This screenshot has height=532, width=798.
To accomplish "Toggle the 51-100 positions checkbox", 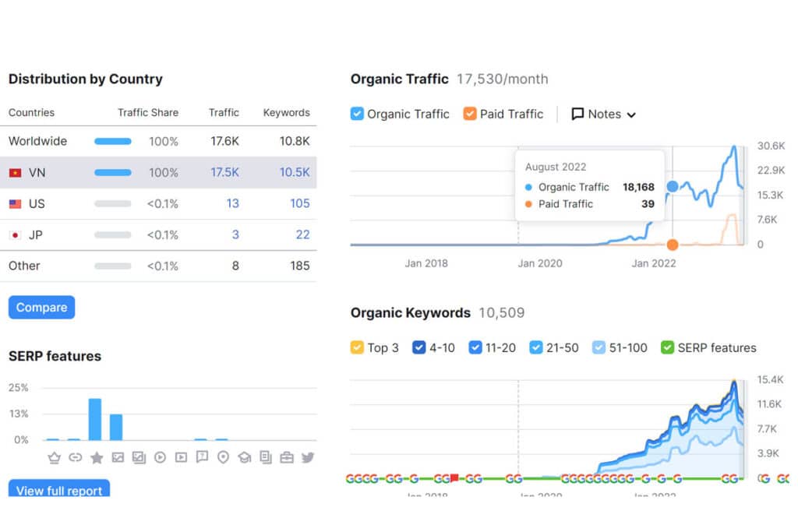I will point(599,347).
